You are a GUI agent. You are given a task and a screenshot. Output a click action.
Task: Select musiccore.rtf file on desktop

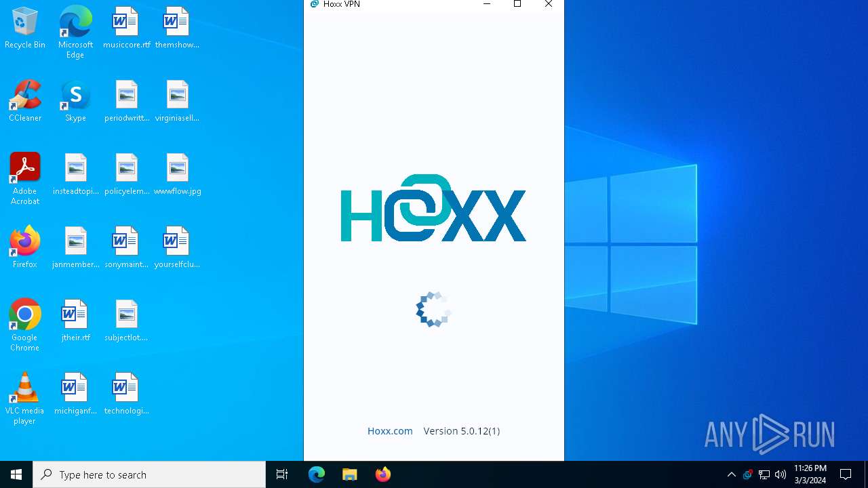126,28
